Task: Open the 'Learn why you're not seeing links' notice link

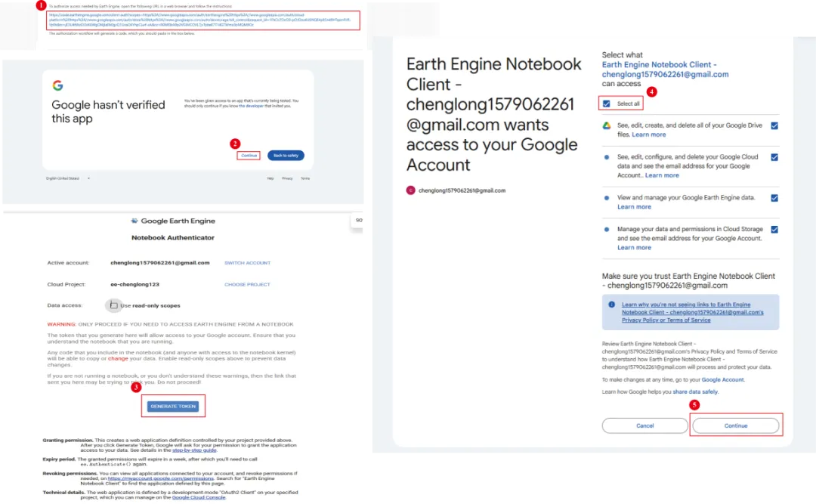Action: (692, 312)
